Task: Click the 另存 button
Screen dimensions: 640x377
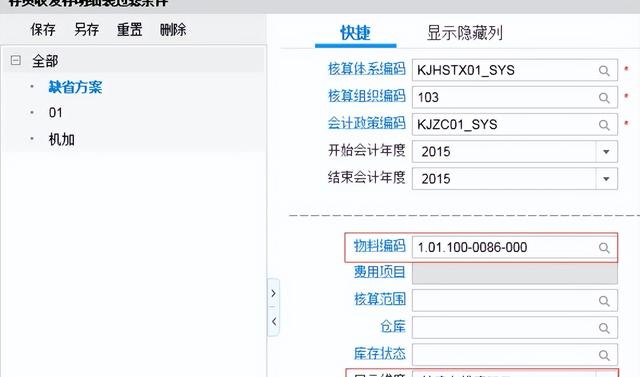Action: coord(86,29)
